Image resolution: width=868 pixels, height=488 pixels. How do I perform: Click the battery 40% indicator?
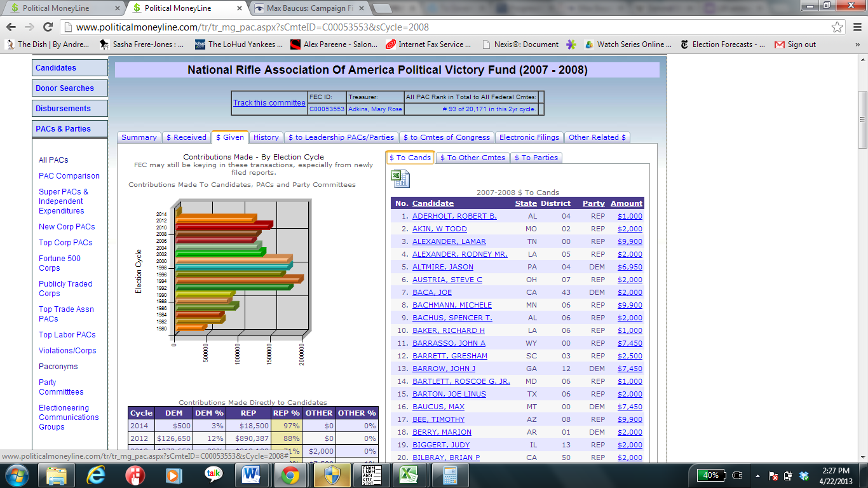pos(712,475)
